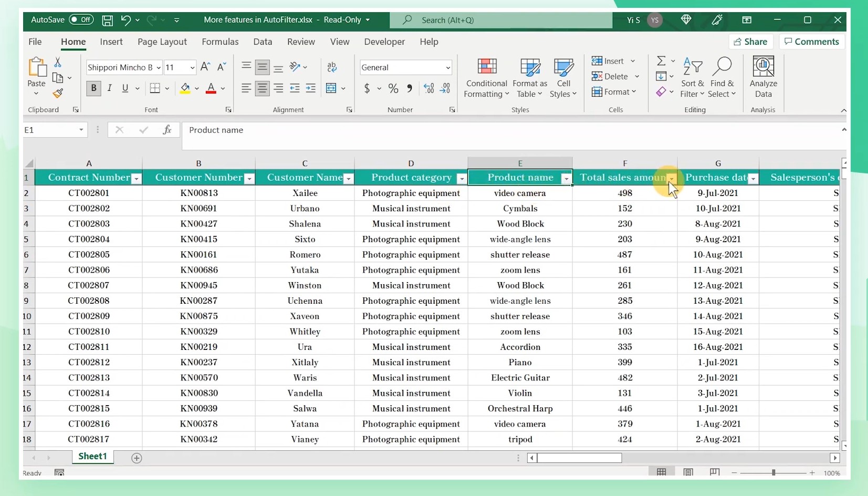The width and height of the screenshot is (868, 496).
Task: Open number format General dropdown
Action: tap(447, 68)
